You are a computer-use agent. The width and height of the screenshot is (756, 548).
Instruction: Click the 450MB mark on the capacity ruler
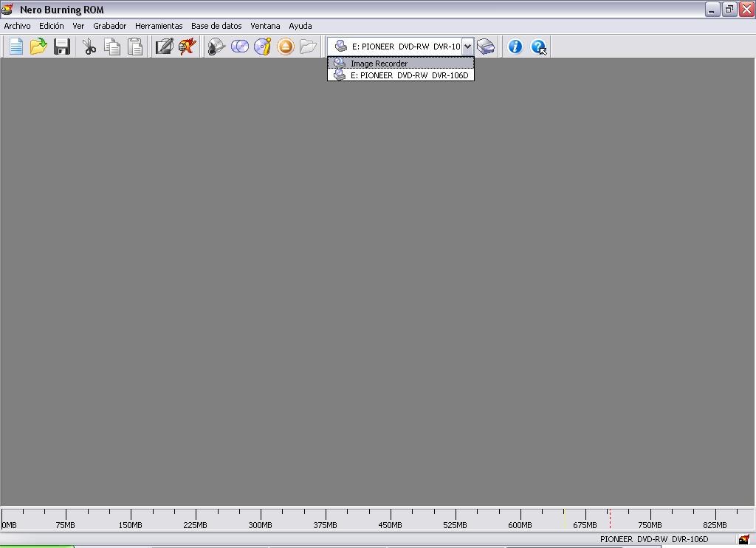[x=390, y=525]
